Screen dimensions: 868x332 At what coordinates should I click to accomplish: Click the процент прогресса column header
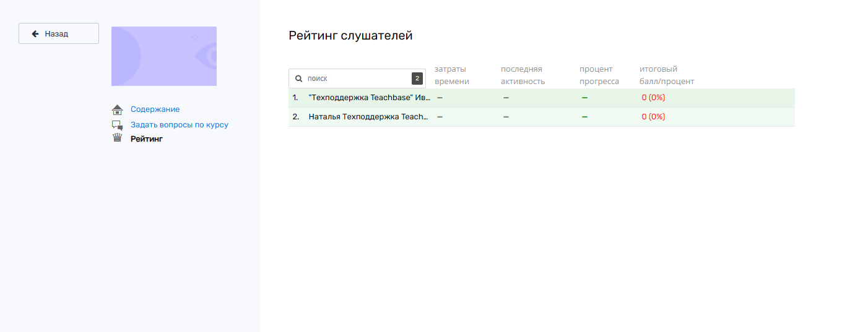tap(599, 75)
